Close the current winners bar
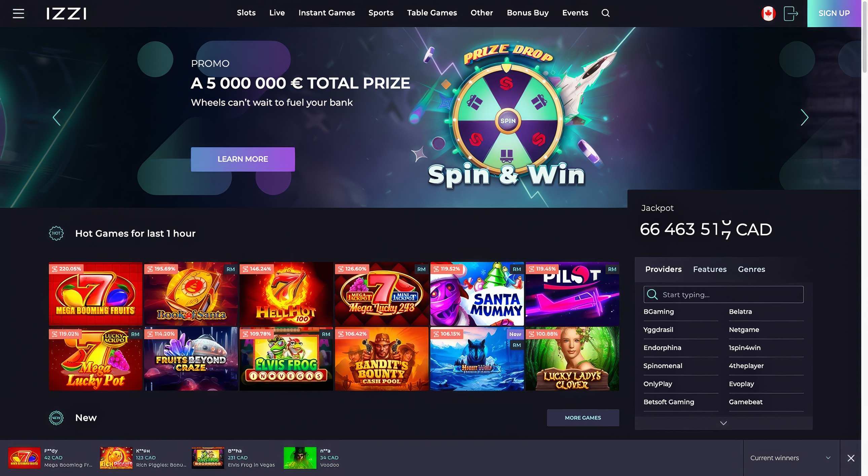 tap(851, 458)
